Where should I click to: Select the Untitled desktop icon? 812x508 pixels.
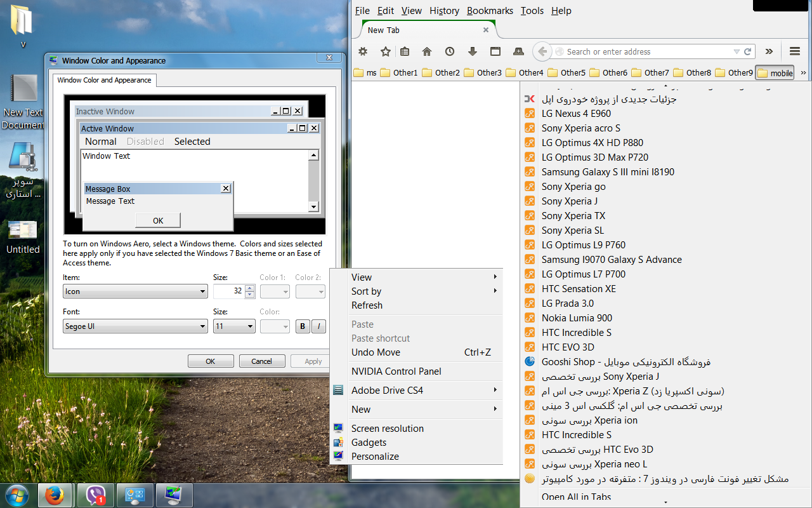point(23,236)
